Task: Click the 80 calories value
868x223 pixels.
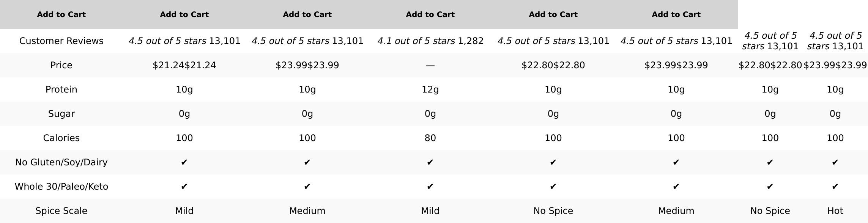Action: (430, 138)
